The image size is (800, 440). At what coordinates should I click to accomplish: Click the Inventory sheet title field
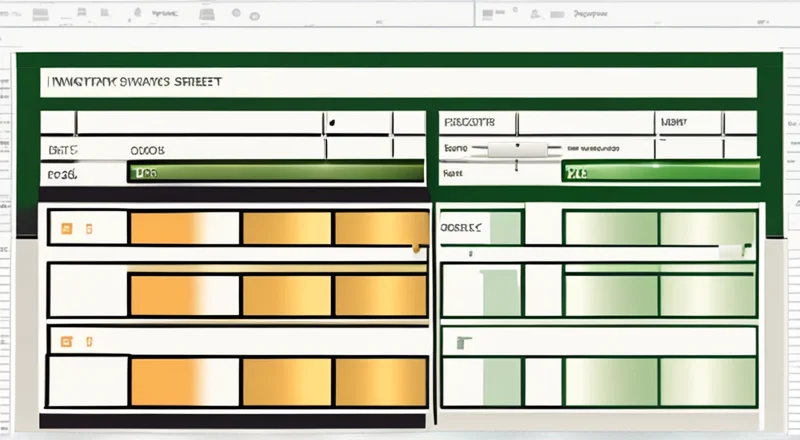pyautogui.click(x=397, y=83)
